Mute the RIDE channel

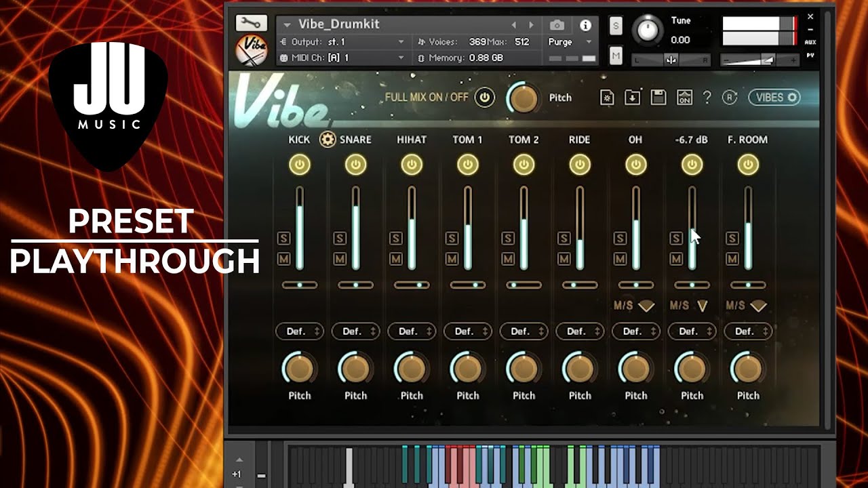564,259
